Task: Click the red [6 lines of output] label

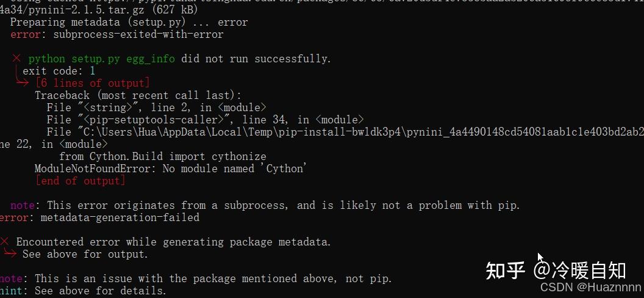Action: coord(92,83)
